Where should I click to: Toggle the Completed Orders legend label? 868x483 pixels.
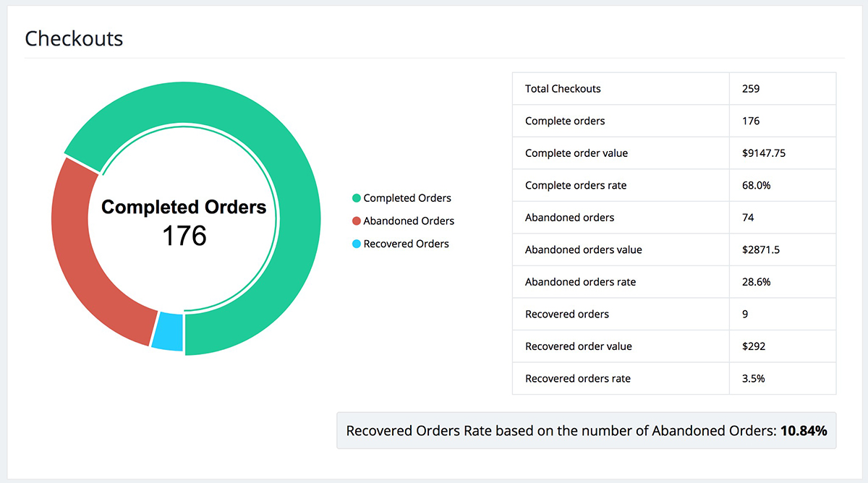click(407, 198)
